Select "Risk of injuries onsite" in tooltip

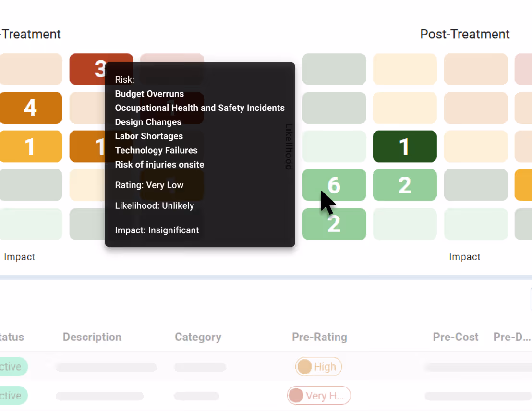click(159, 164)
